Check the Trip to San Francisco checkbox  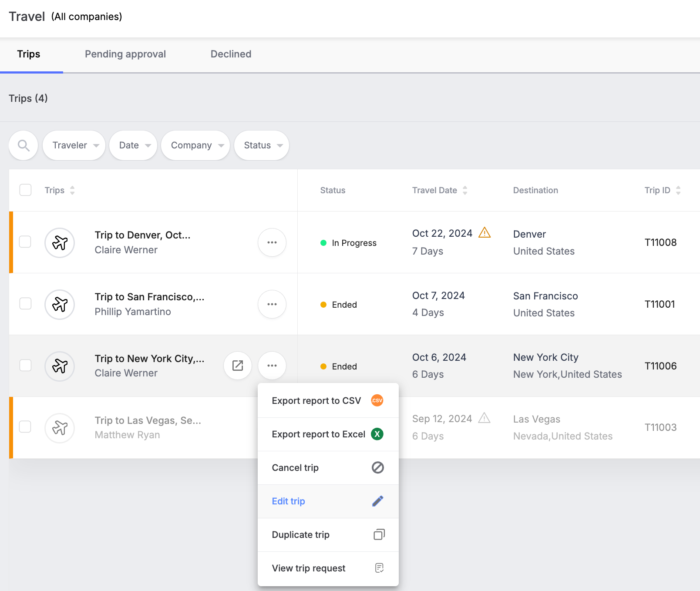coord(26,303)
